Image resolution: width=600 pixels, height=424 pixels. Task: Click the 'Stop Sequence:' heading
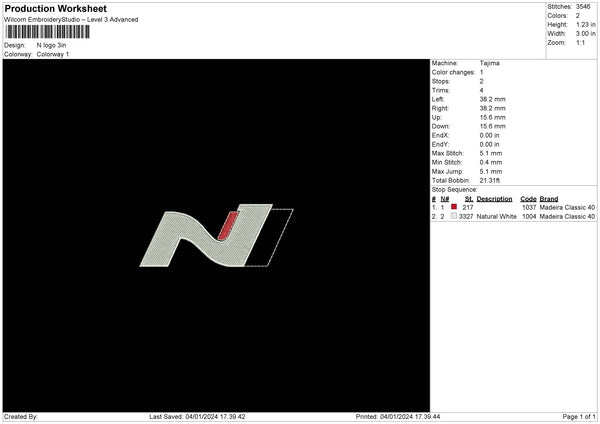(x=455, y=190)
